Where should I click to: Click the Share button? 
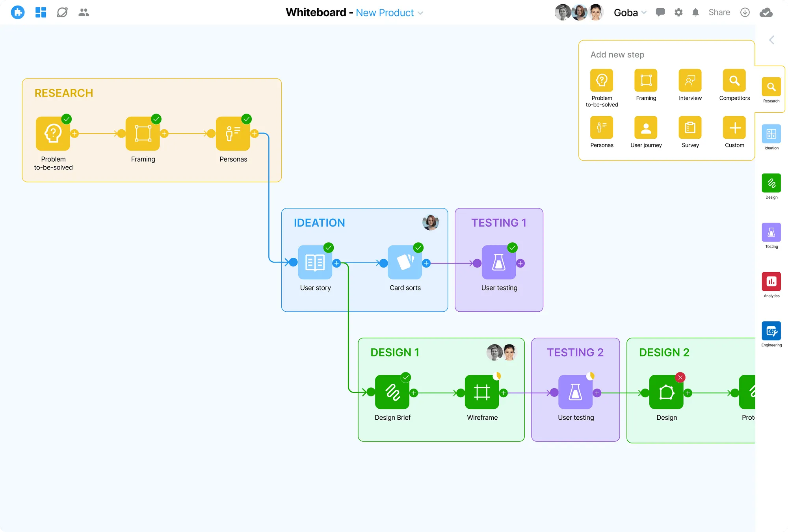pos(719,12)
